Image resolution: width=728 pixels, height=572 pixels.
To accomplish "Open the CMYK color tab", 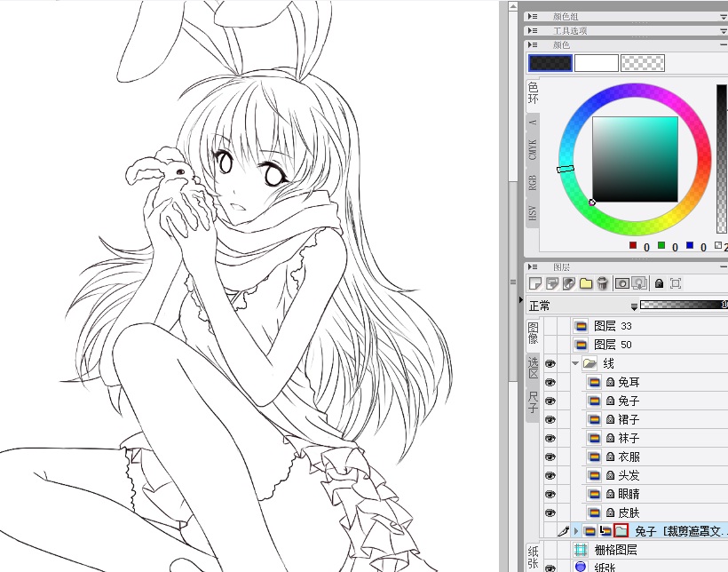I will point(533,149).
